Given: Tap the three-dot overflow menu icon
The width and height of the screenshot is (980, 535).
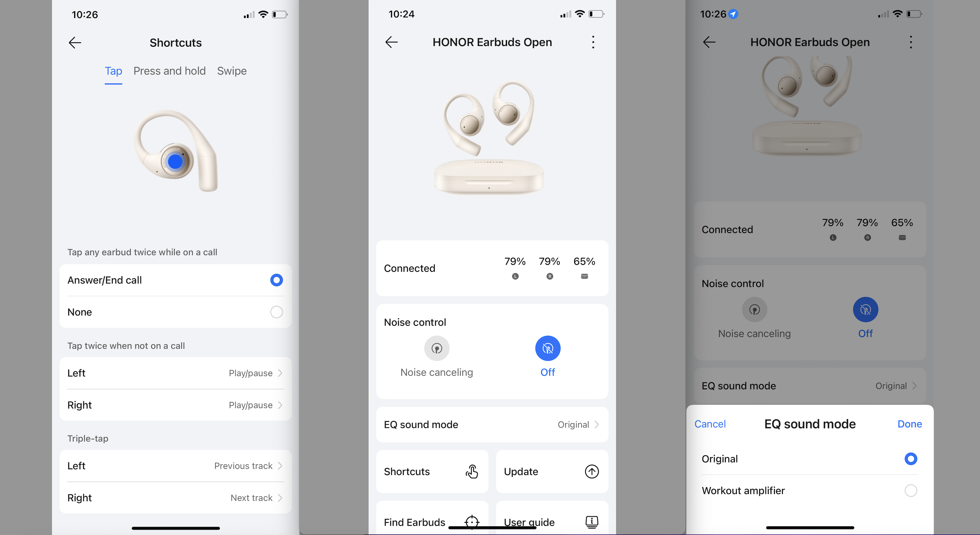Looking at the screenshot, I should (593, 42).
